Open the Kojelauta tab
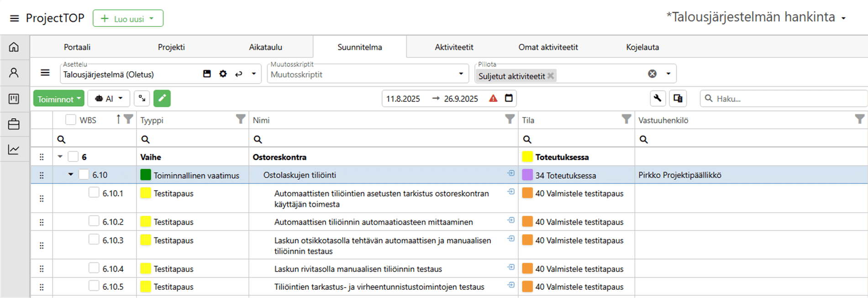Image resolution: width=868 pixels, height=298 pixels. point(642,47)
